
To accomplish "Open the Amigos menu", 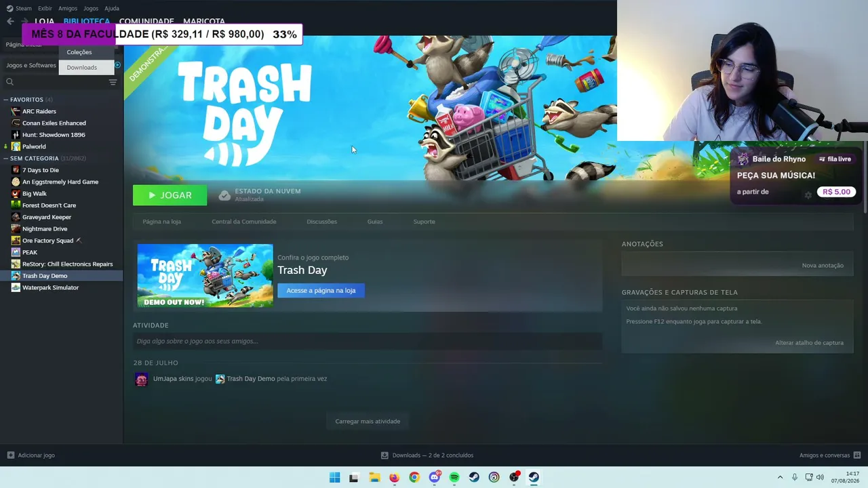I will pos(68,8).
